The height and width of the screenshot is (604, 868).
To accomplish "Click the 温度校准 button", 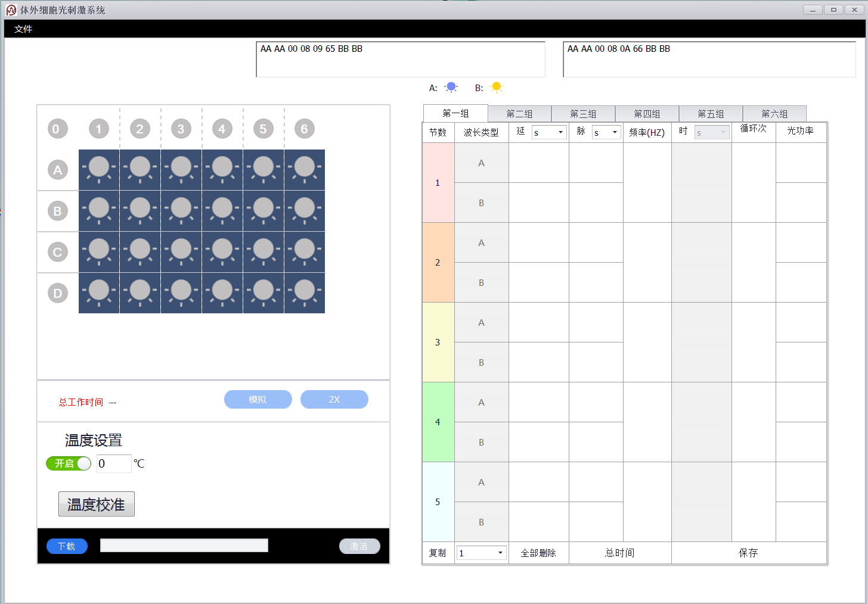I will pos(97,504).
